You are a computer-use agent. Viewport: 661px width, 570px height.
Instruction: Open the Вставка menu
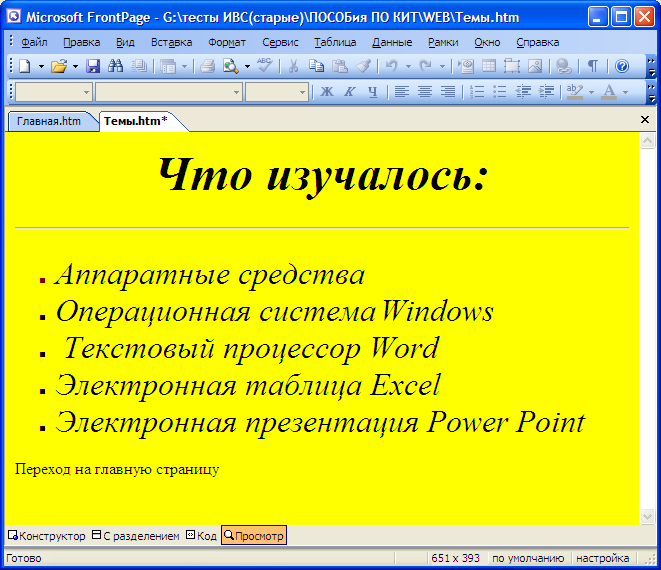[x=171, y=42]
